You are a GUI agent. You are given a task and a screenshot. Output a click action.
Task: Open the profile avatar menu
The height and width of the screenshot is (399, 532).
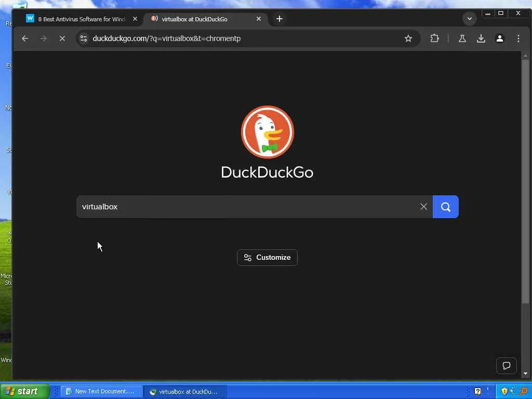[x=499, y=38]
